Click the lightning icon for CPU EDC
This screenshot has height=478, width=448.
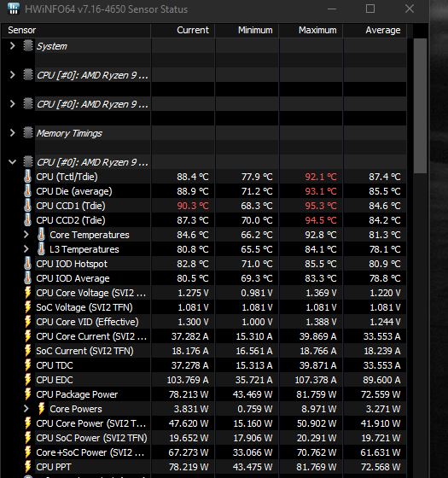tap(27, 380)
